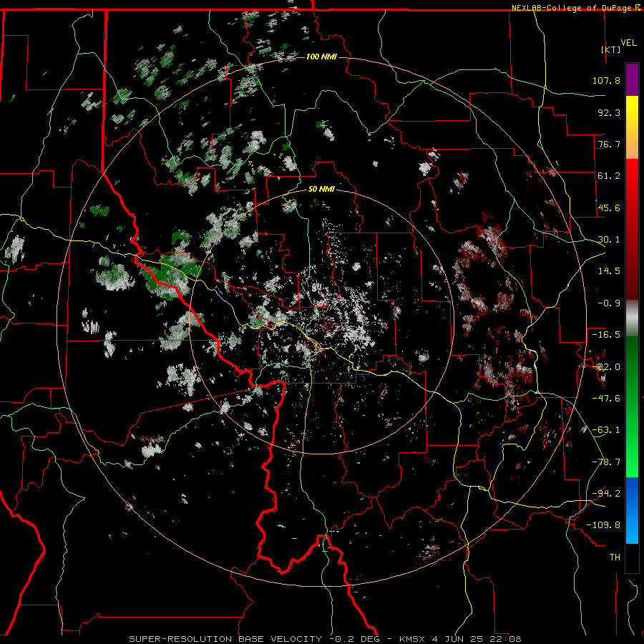Pick the purple segment of velocity color bar

(x=632, y=79)
